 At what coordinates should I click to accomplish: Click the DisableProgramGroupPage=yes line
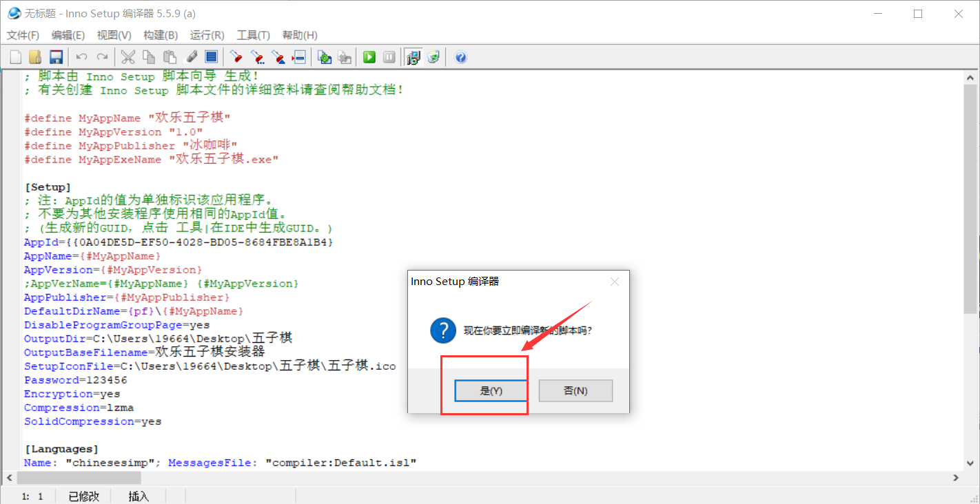[x=117, y=325]
